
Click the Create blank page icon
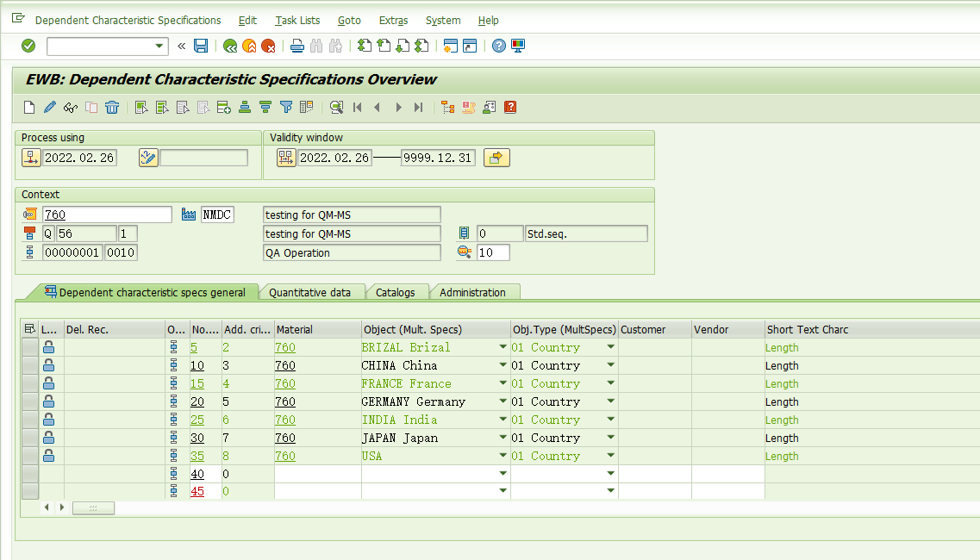29,108
